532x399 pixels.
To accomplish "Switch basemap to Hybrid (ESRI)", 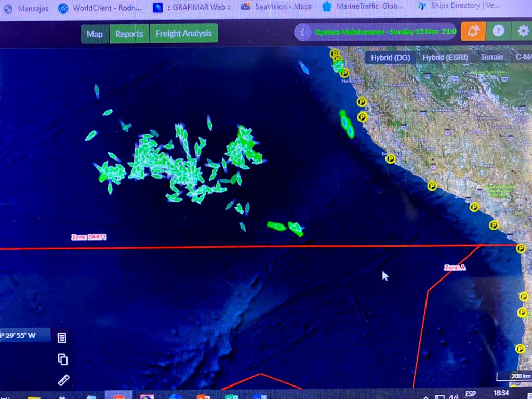I will point(445,57).
